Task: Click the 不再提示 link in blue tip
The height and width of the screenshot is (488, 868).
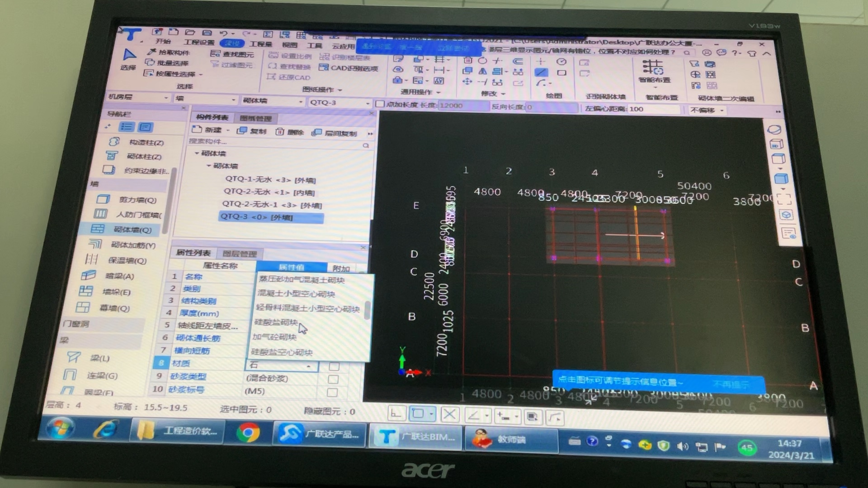Action: point(731,384)
